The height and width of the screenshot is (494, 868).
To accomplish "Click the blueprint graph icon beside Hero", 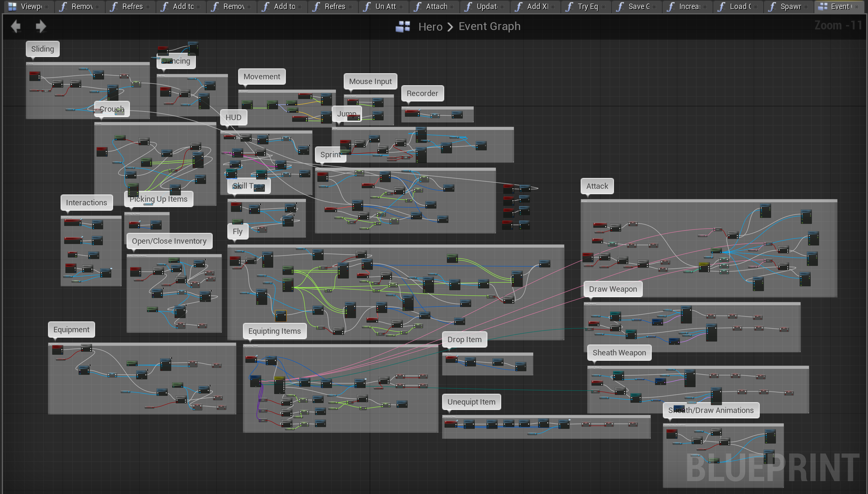I will [x=403, y=26].
